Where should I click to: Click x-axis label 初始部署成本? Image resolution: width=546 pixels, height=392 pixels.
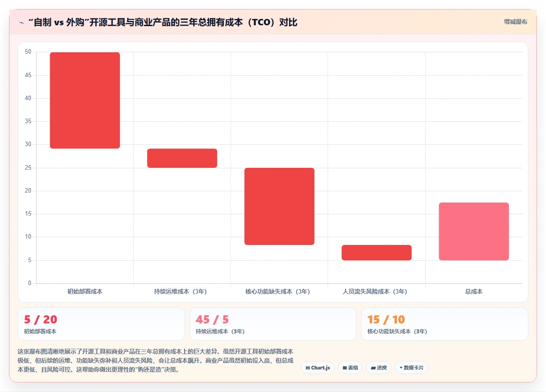click(85, 291)
